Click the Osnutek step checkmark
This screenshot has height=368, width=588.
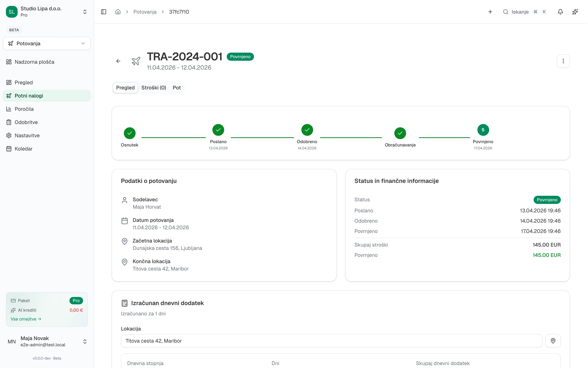click(x=130, y=133)
